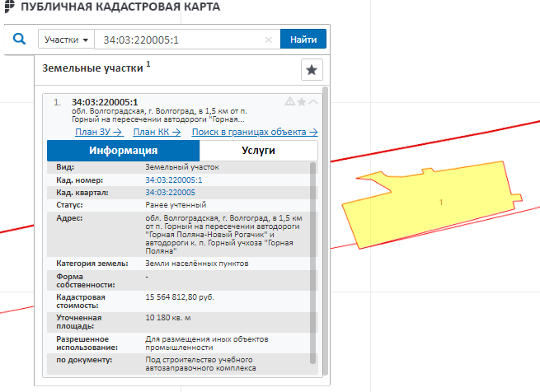The image size is (540, 392).
Task: Open the План ЗУ link
Action: [98, 132]
